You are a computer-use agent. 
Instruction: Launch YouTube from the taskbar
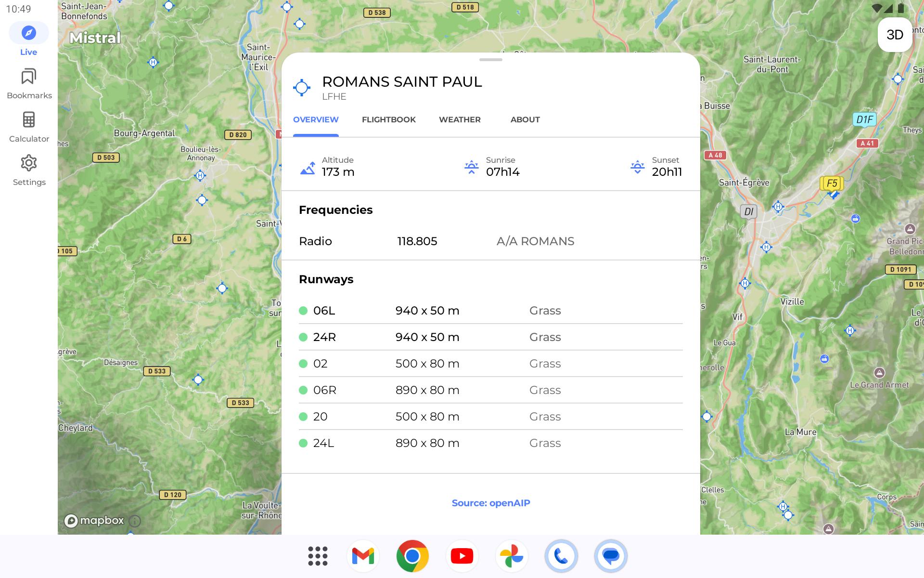pos(462,556)
